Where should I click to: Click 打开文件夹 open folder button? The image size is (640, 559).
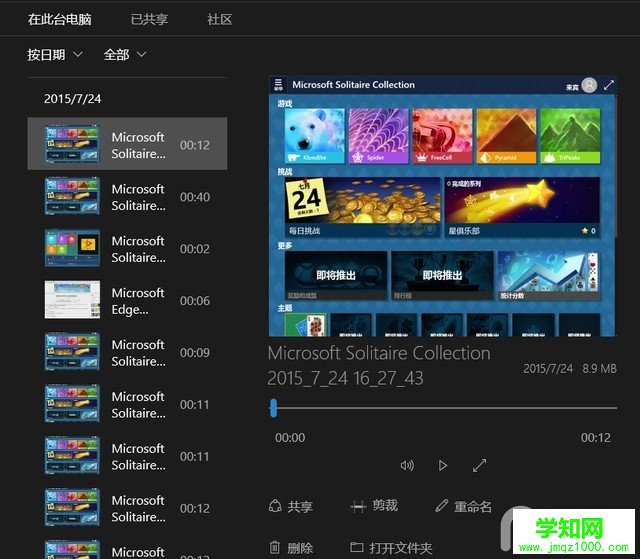[391, 548]
